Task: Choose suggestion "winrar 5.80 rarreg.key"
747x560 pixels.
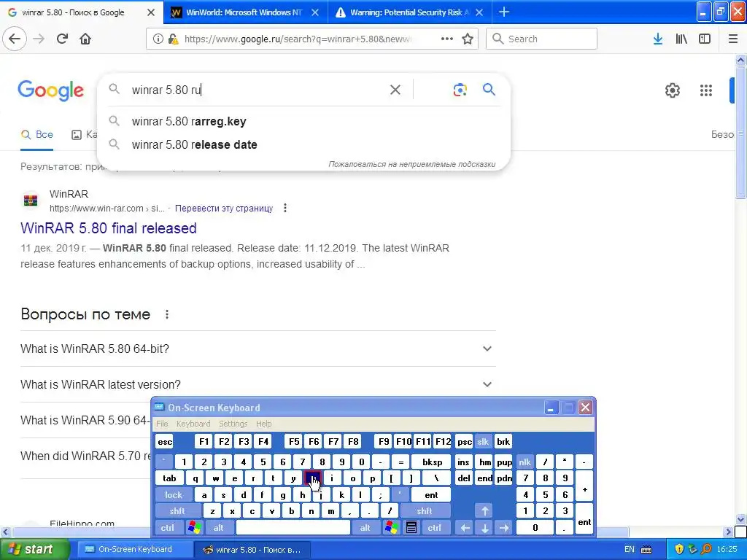Action: pyautogui.click(x=303, y=122)
